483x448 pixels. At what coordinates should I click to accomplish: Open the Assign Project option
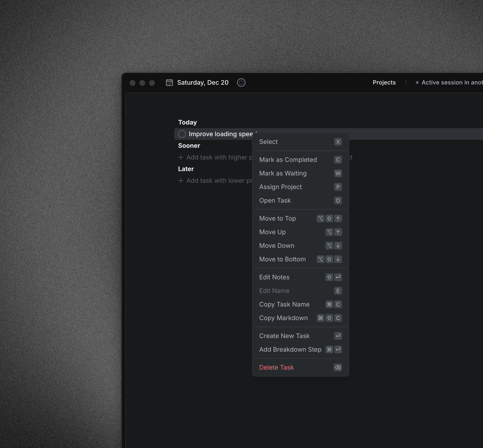(x=280, y=187)
